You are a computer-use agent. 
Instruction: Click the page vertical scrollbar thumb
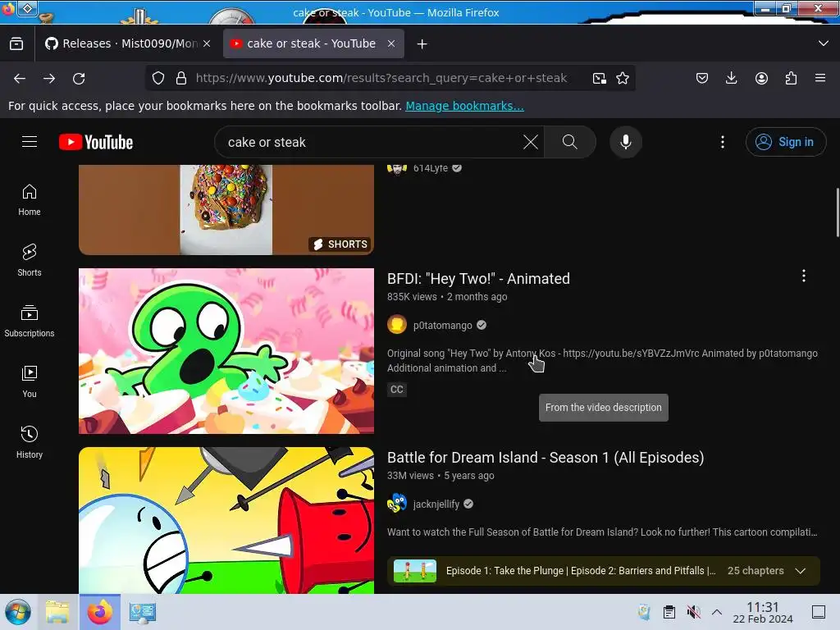pos(838,212)
